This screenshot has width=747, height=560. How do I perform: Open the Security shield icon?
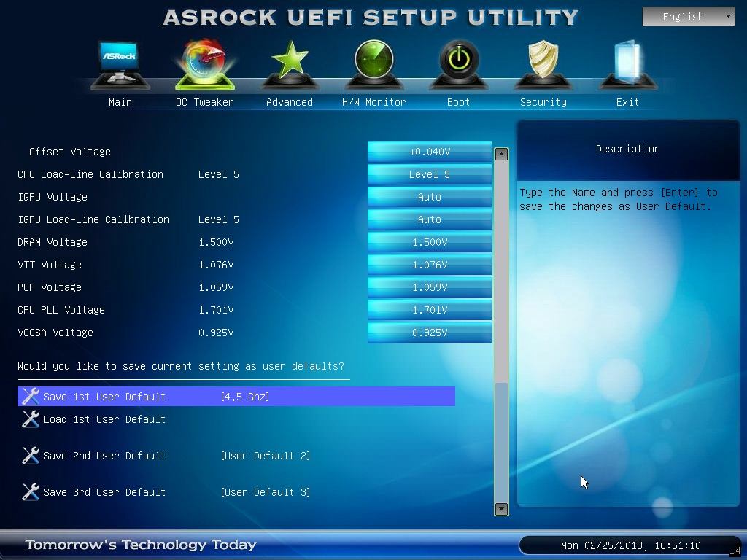coord(543,65)
